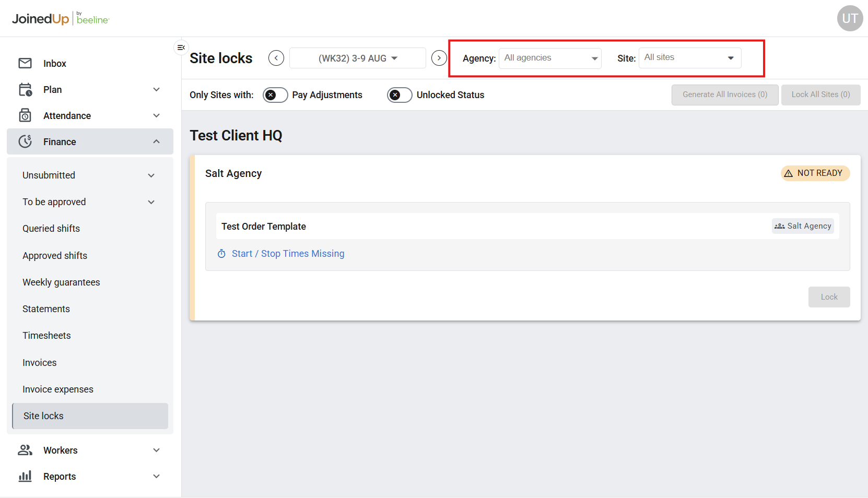
Task: Go to previous week arrow
Action: point(276,58)
